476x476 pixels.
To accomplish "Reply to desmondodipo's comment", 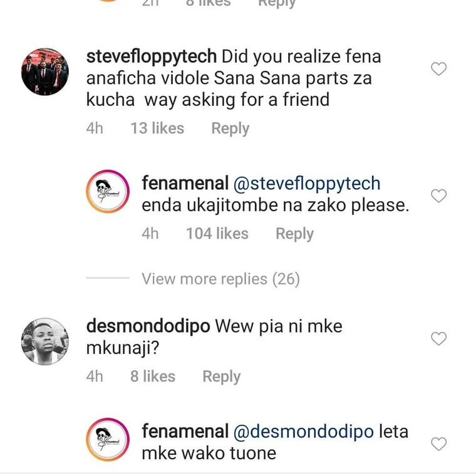I will [221, 376].
